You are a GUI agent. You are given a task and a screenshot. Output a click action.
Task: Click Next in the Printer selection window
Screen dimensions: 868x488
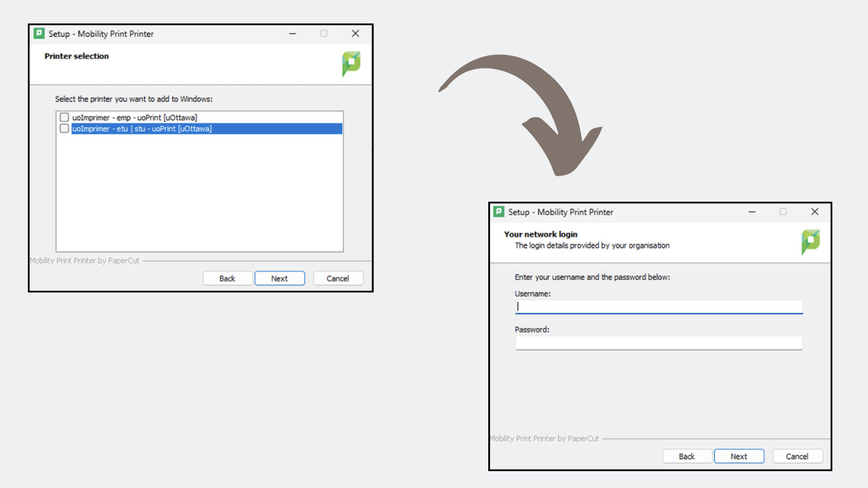pos(279,278)
